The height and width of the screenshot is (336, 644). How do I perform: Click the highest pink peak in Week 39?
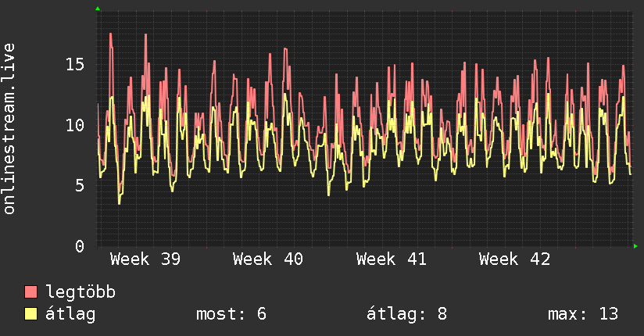pyautogui.click(x=110, y=34)
